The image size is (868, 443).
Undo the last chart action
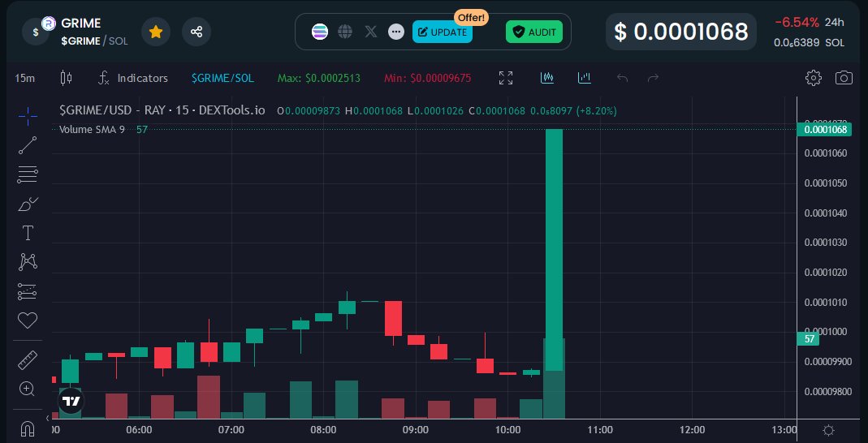pyautogui.click(x=622, y=78)
